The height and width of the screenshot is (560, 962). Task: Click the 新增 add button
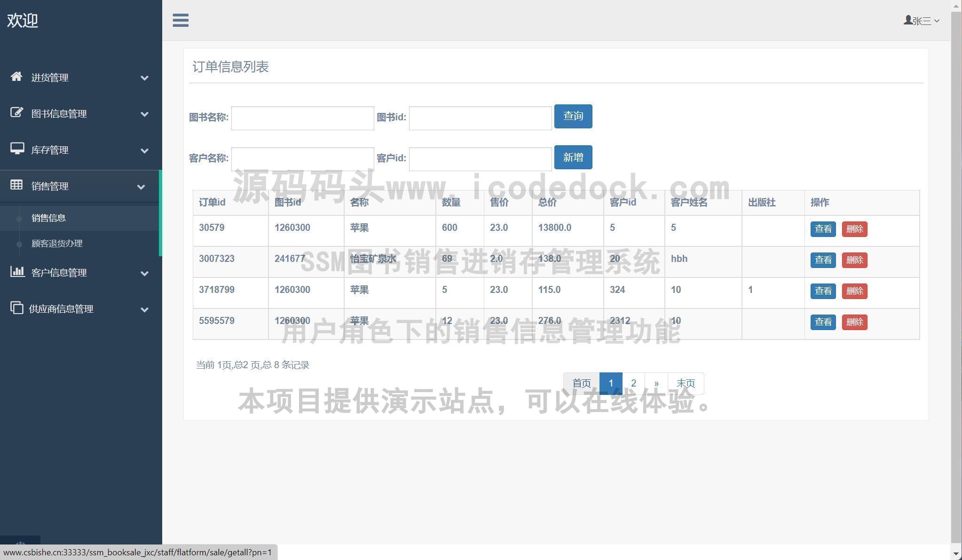pos(573,157)
